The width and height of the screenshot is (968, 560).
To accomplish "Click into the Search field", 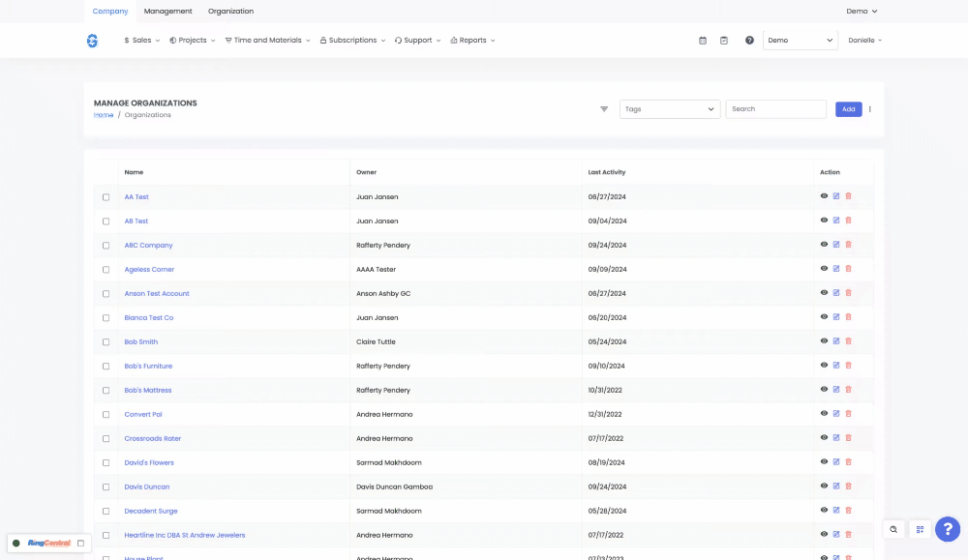I will (x=775, y=109).
